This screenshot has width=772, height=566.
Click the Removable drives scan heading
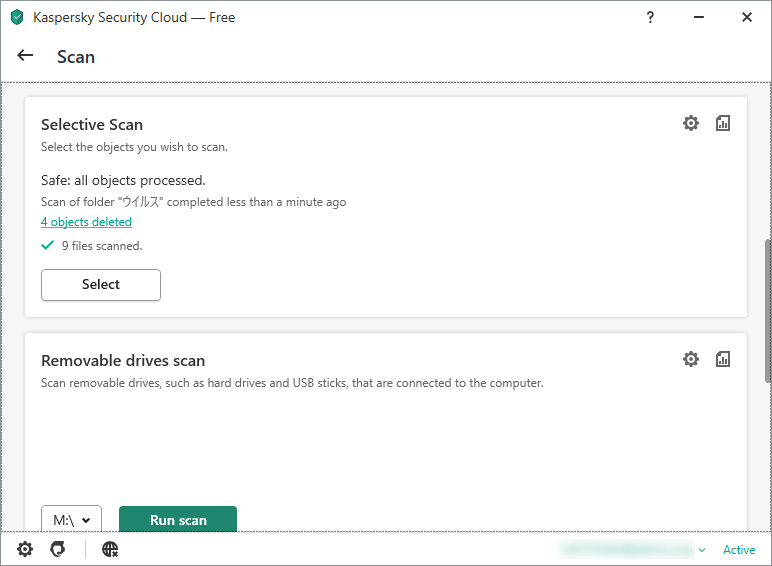(123, 361)
